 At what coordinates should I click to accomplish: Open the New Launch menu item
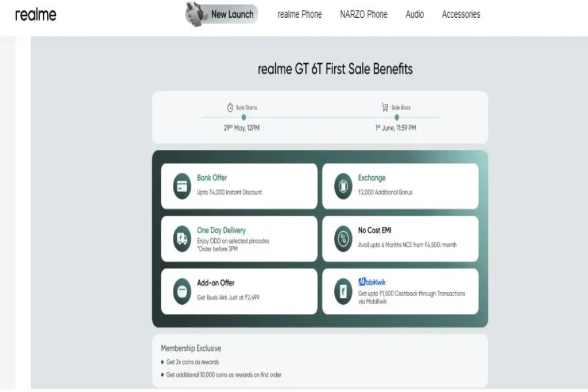tap(222, 14)
